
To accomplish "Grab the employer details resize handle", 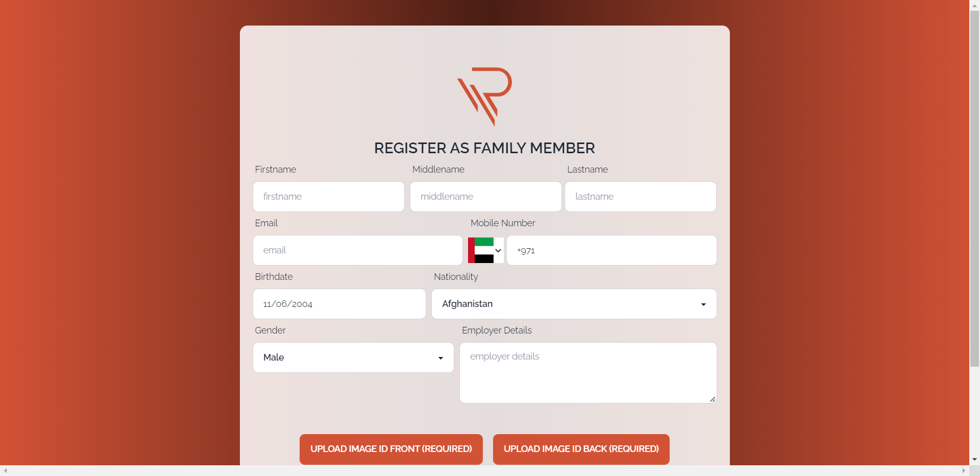I will [713, 399].
